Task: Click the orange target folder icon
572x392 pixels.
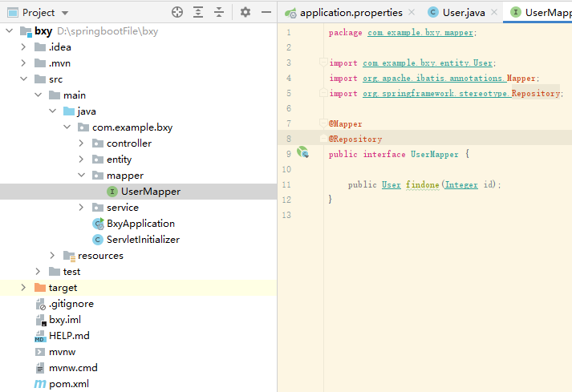Action: (x=40, y=288)
